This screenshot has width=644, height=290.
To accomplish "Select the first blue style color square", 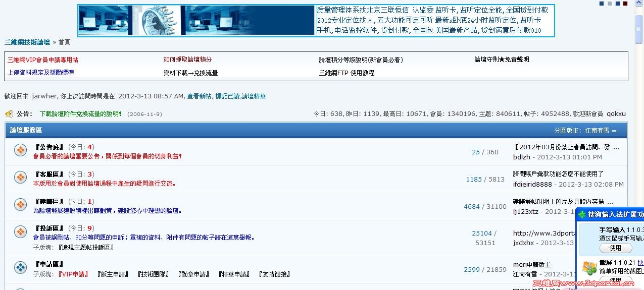I will (602, 4).
